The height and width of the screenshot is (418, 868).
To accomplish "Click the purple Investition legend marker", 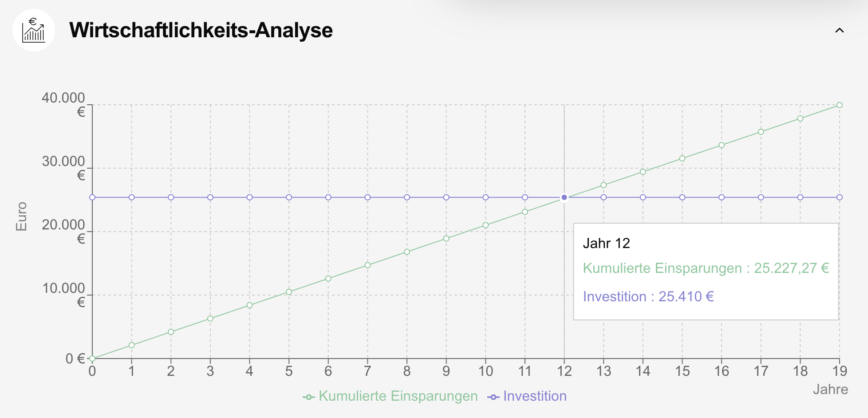I will click(493, 397).
